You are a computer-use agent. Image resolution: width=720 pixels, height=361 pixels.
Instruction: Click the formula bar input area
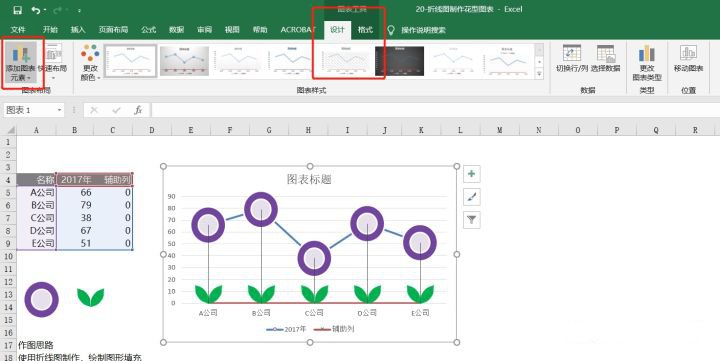[434, 110]
